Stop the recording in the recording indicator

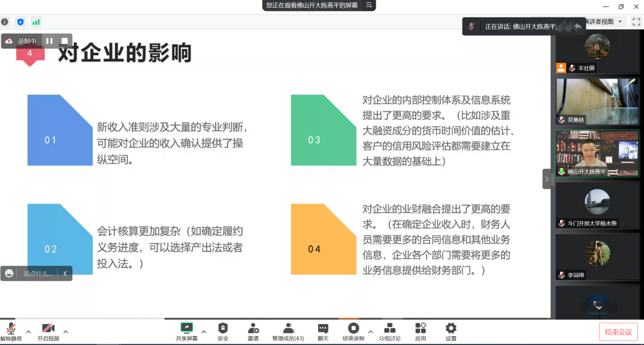(x=65, y=41)
